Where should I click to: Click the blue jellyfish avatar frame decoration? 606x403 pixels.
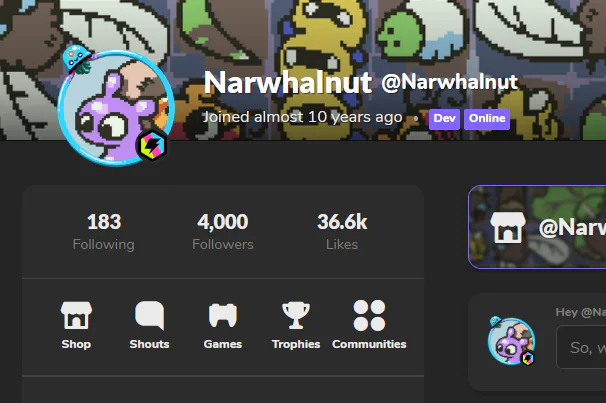pyautogui.click(x=77, y=59)
